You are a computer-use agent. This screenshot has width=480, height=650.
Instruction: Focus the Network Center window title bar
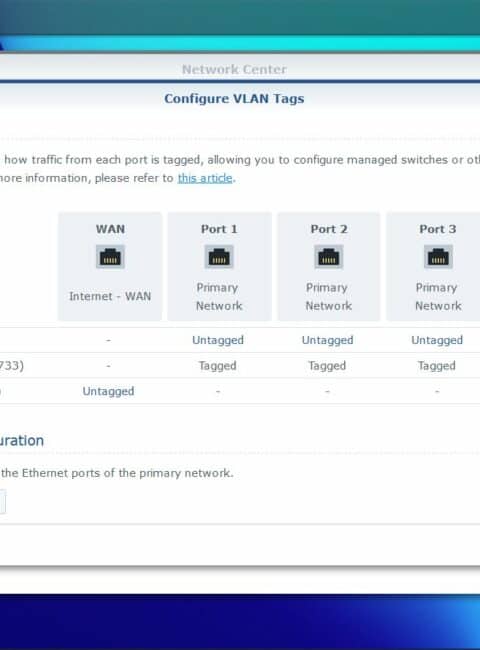[234, 69]
